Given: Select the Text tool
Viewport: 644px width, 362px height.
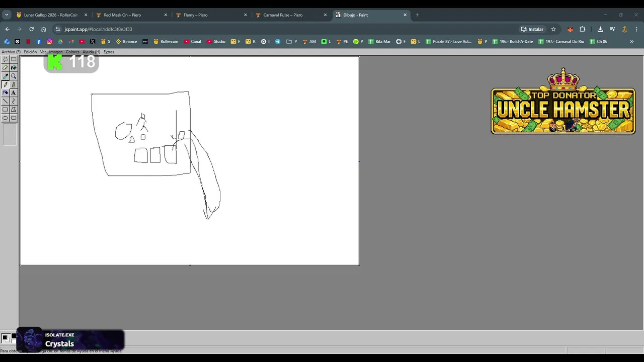Looking at the screenshot, I should click(14, 93).
